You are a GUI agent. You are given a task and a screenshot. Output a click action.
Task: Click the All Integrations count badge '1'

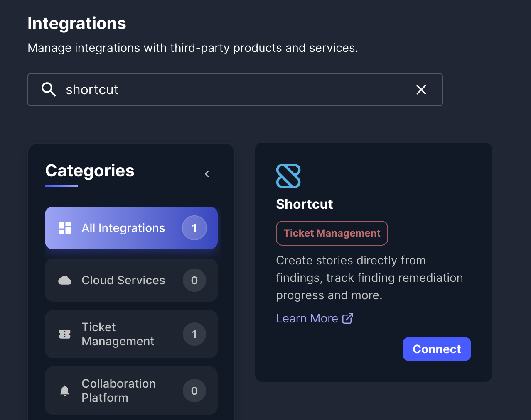point(194,228)
